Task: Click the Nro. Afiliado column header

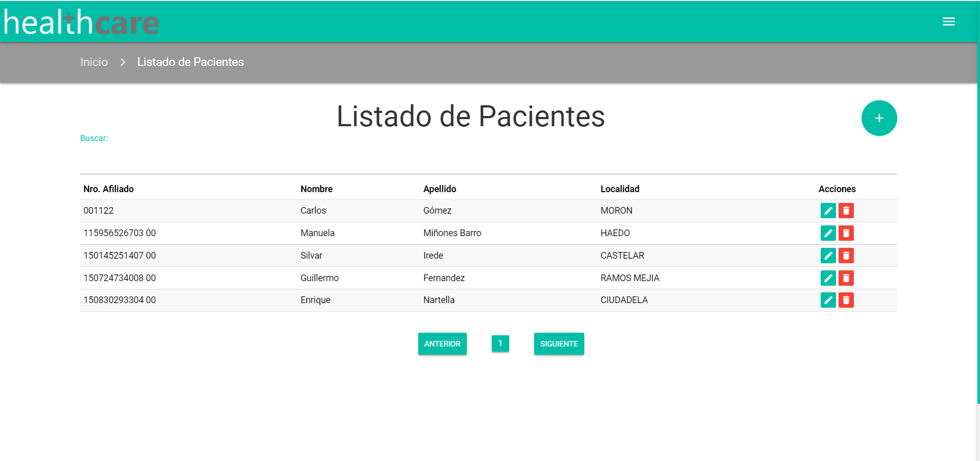Action: [108, 189]
